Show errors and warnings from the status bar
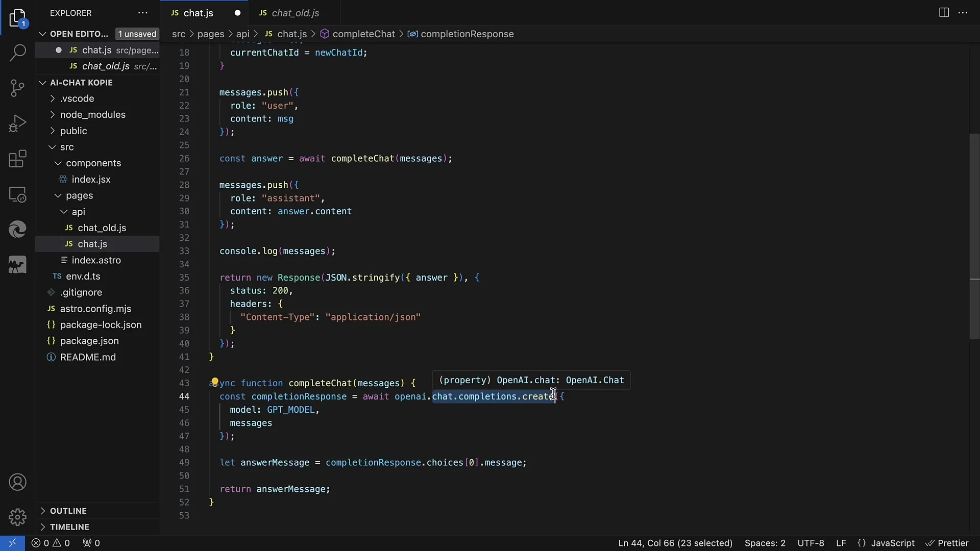 point(51,543)
